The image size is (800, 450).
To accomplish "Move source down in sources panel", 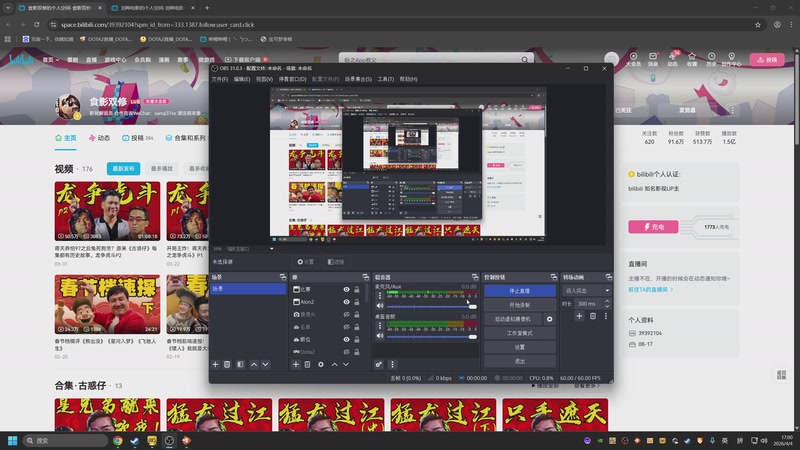I will pos(346,364).
